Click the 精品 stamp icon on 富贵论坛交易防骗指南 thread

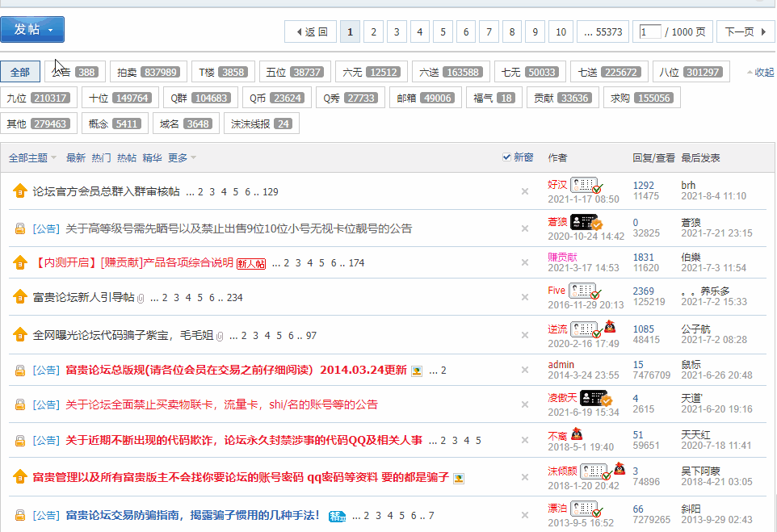[x=336, y=516]
